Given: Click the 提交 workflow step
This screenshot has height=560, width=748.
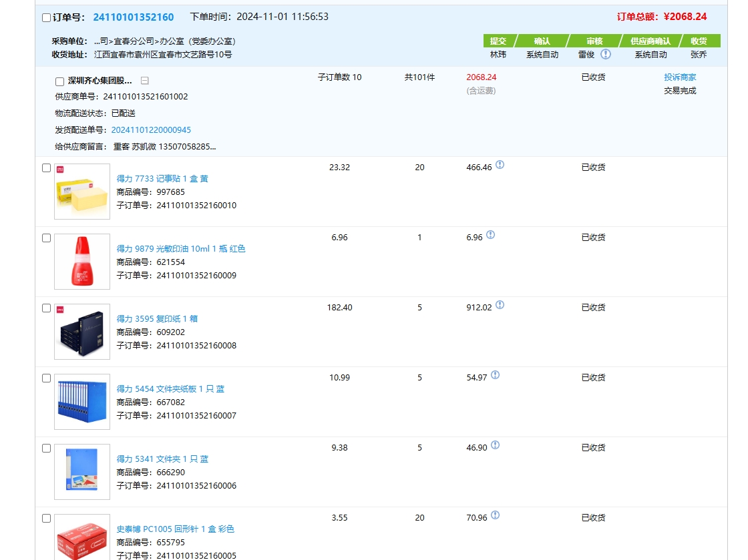Looking at the screenshot, I should click(x=498, y=41).
